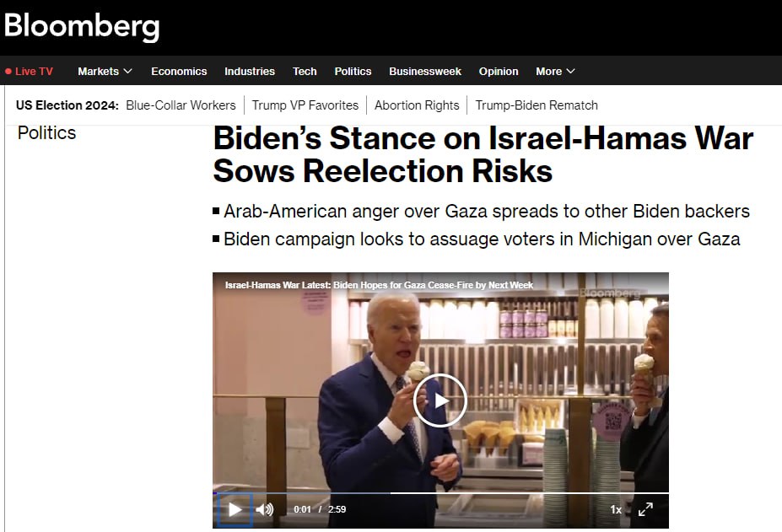Open the Abortion Rights topic link
The image size is (782, 532).
coord(417,105)
